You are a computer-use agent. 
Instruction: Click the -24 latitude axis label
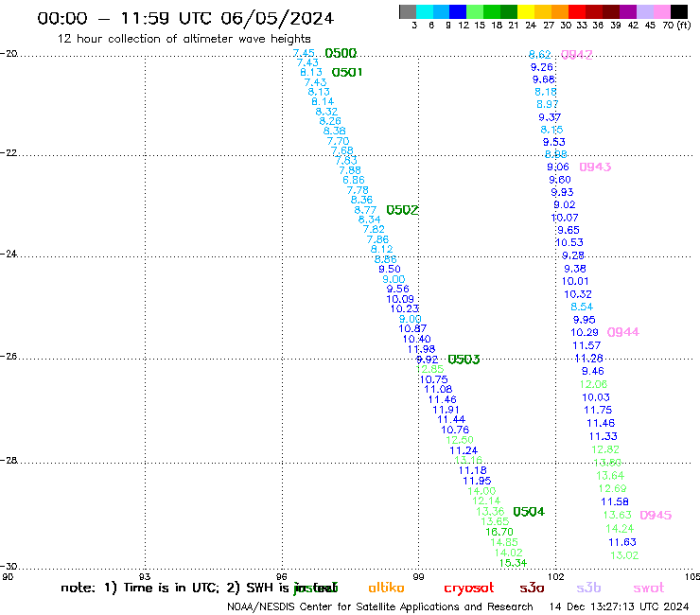coord(9,255)
